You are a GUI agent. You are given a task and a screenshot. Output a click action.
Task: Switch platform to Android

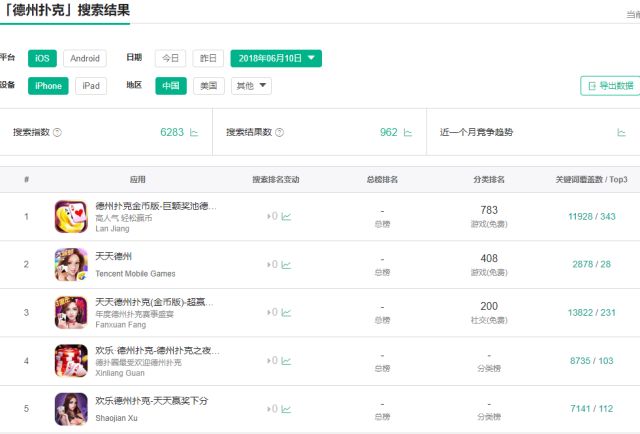(x=85, y=58)
